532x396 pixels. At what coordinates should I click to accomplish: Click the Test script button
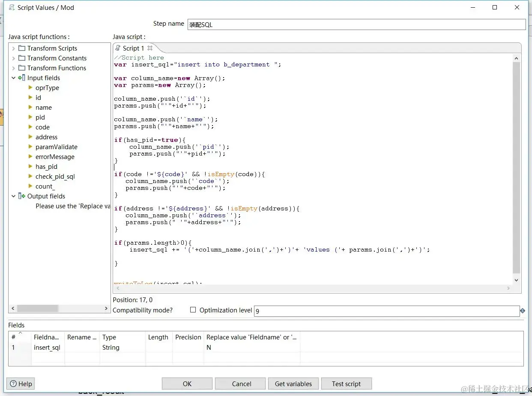(x=346, y=384)
